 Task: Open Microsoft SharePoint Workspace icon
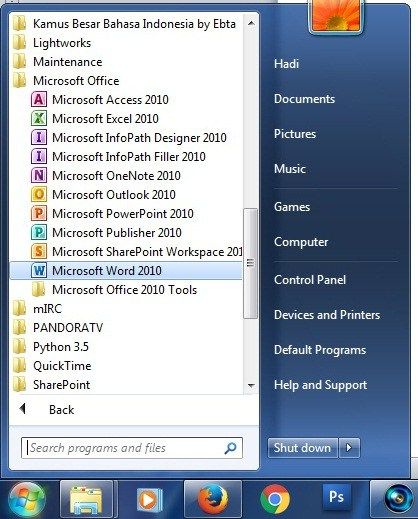[x=39, y=251]
